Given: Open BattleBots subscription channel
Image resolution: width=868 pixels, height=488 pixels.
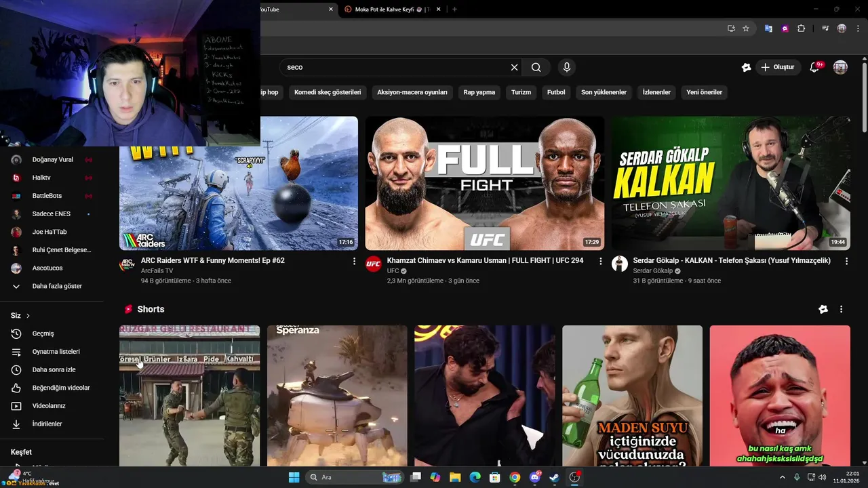Looking at the screenshot, I should click(52, 196).
